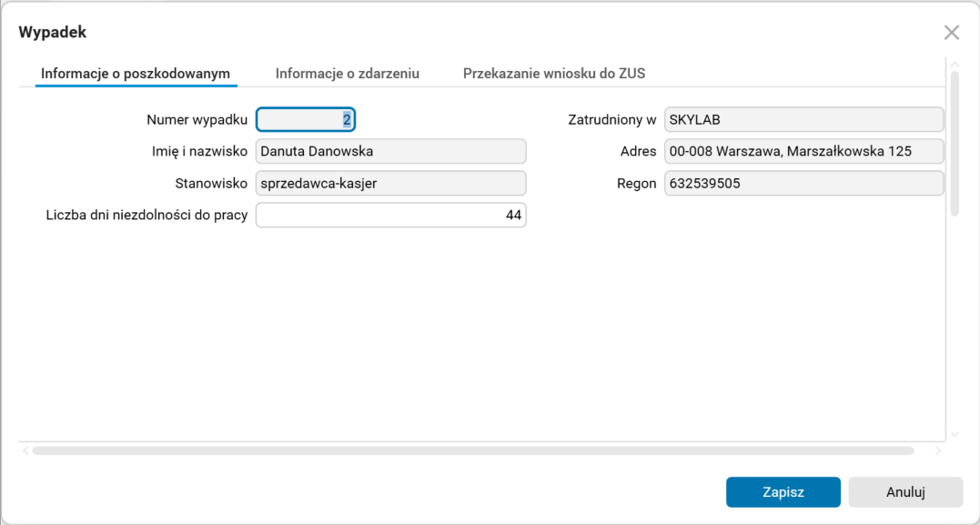980x525 pixels.
Task: Click the Zapisz button
Action: [x=783, y=491]
